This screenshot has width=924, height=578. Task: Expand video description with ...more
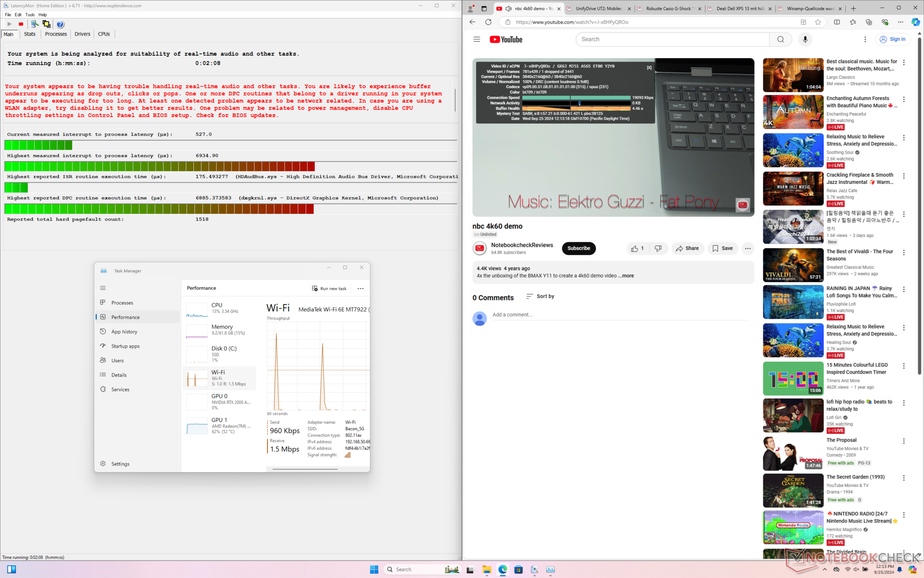pyautogui.click(x=626, y=276)
